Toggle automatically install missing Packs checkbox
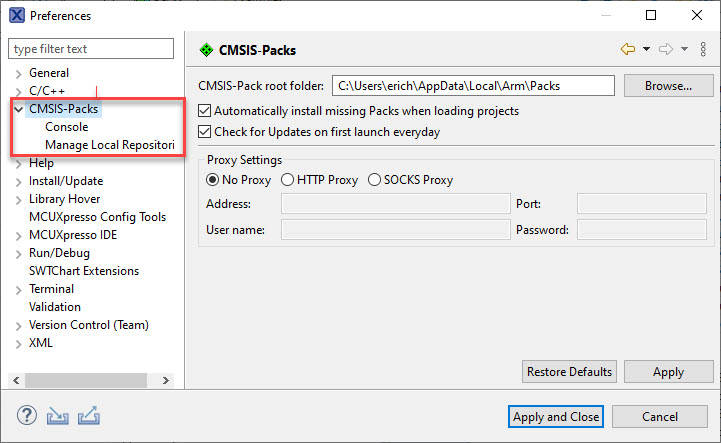Image resolution: width=721 pixels, height=443 pixels. [x=206, y=111]
